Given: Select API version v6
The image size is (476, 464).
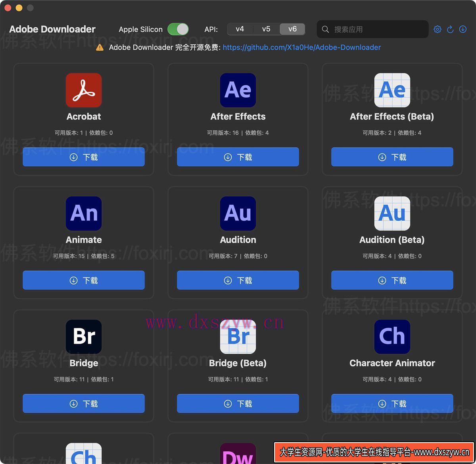Looking at the screenshot, I should coord(292,29).
